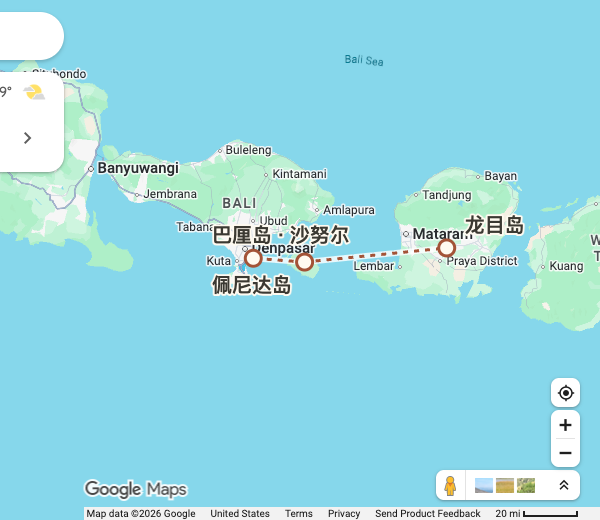The height and width of the screenshot is (520, 600).
Task: Click the Kintamani place label
Action: [x=299, y=174]
